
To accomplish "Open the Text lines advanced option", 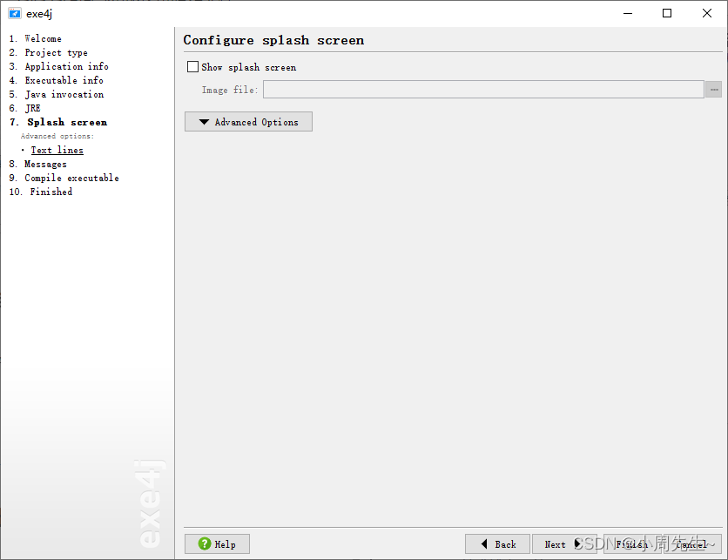I will (x=57, y=150).
